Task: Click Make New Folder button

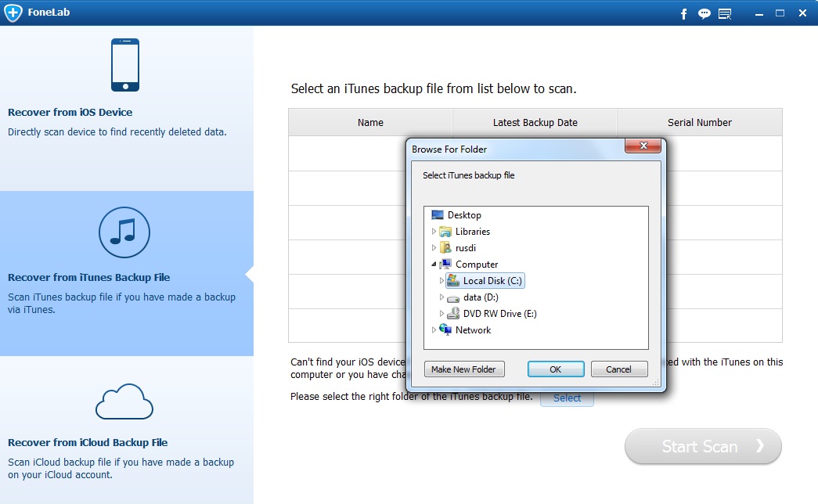Action: 463,369
